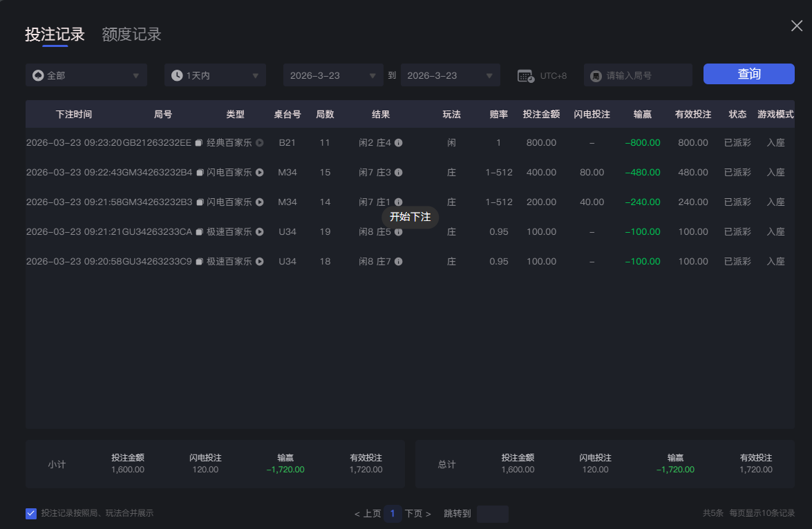Go to 下页 next page
Screen dimensions: 812x529
point(413,513)
